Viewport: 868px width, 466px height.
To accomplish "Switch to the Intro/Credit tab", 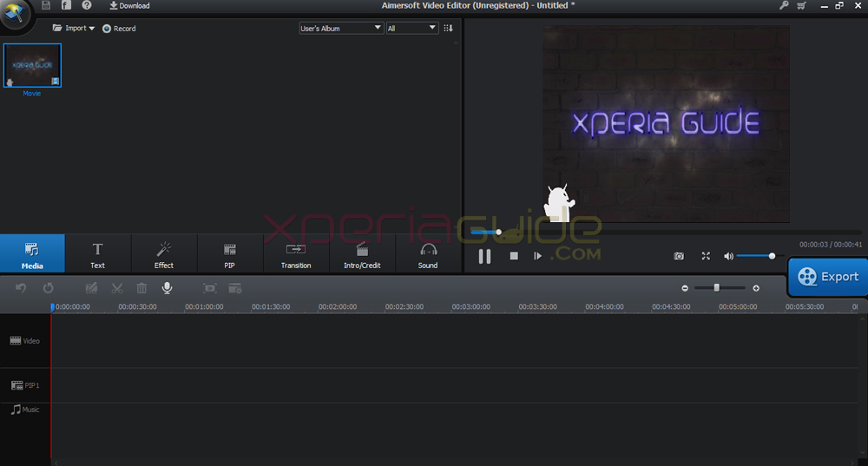I will click(362, 253).
